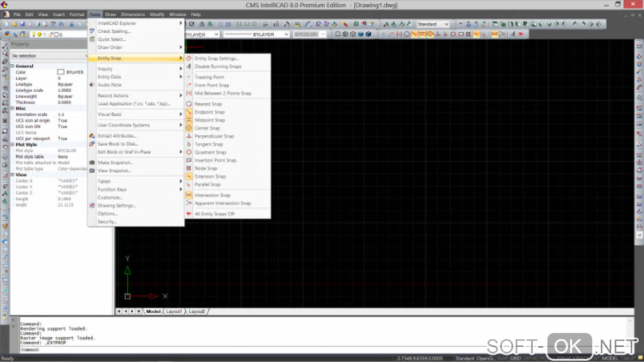Click the Save drawing toolbar icon
This screenshot has width=644, height=362.
(x=22, y=24)
